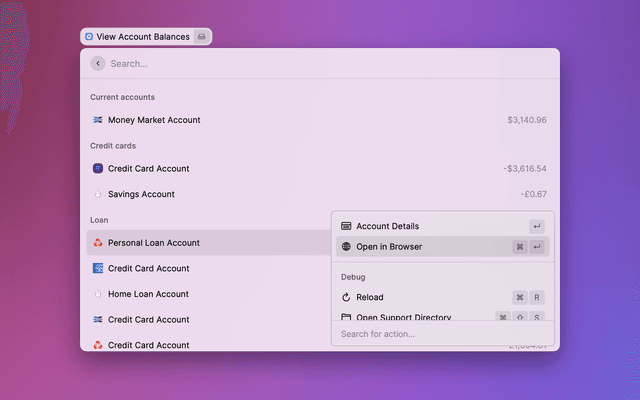
Task: Choose the Reload debug action
Action: 370,297
